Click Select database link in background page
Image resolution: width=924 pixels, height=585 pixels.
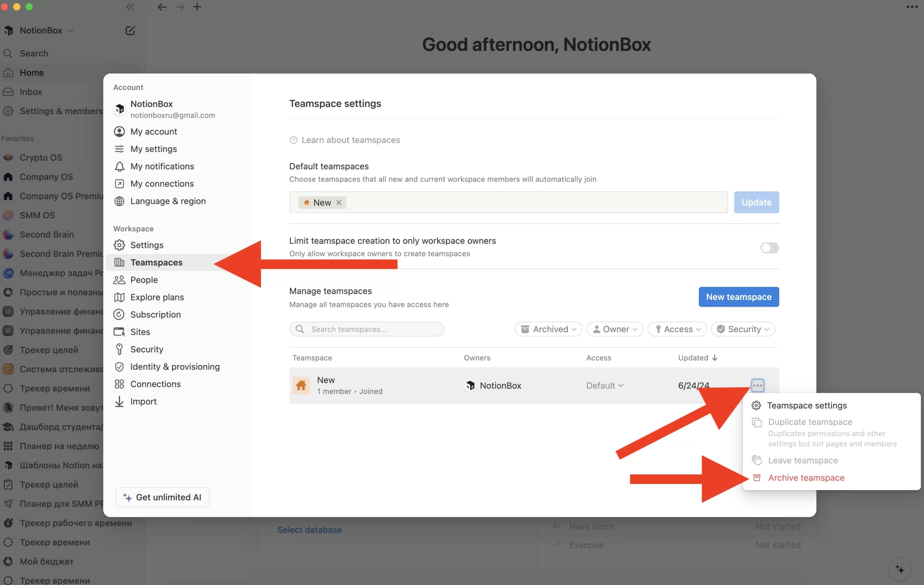pos(309,530)
